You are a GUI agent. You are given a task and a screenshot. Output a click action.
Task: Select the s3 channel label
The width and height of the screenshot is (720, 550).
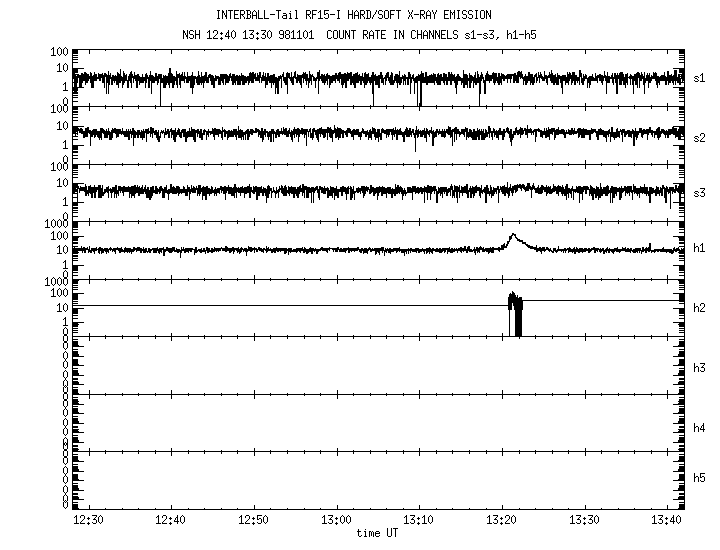[700, 191]
